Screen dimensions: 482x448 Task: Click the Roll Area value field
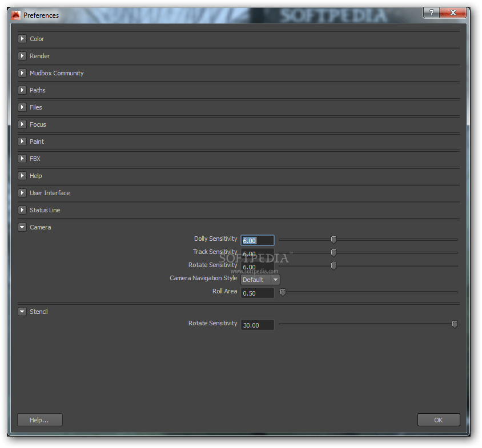click(x=258, y=293)
